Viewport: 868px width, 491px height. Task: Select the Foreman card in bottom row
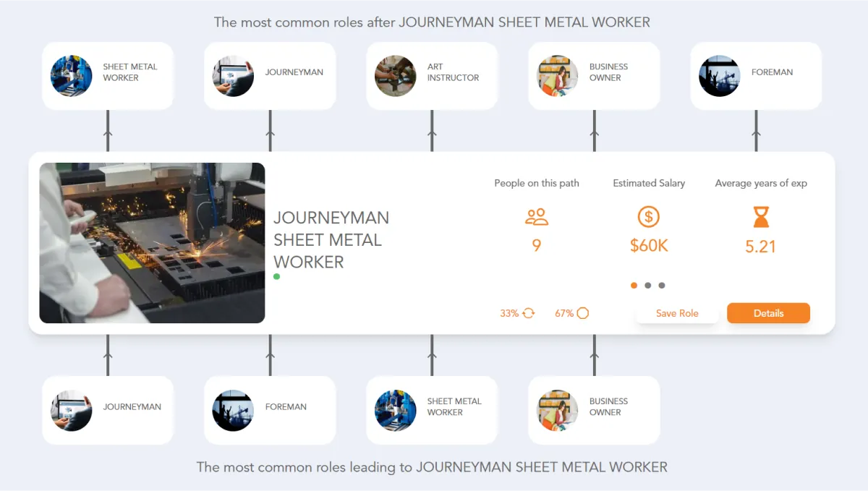[269, 410]
